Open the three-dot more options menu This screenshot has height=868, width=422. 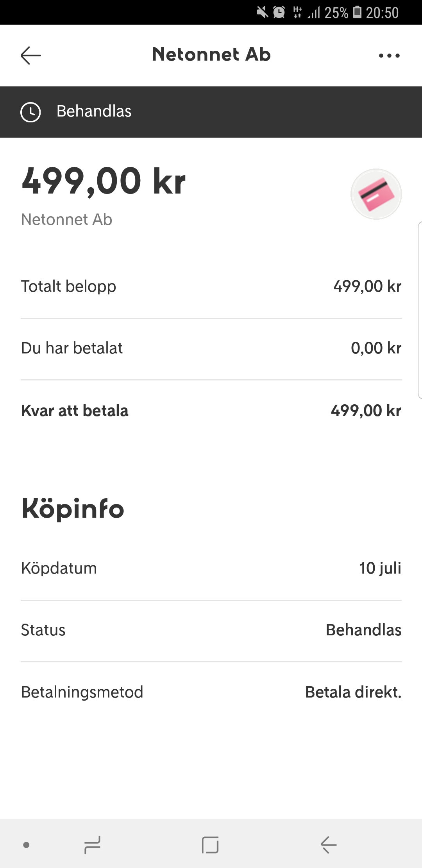(389, 56)
